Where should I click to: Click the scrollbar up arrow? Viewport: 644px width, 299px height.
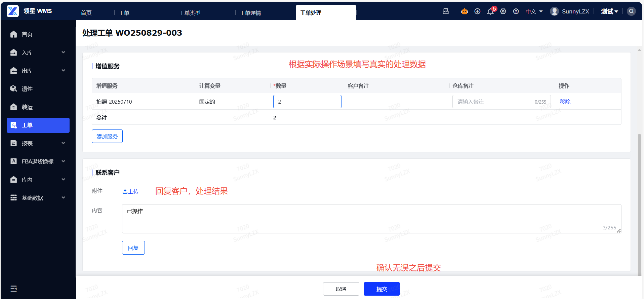click(639, 50)
